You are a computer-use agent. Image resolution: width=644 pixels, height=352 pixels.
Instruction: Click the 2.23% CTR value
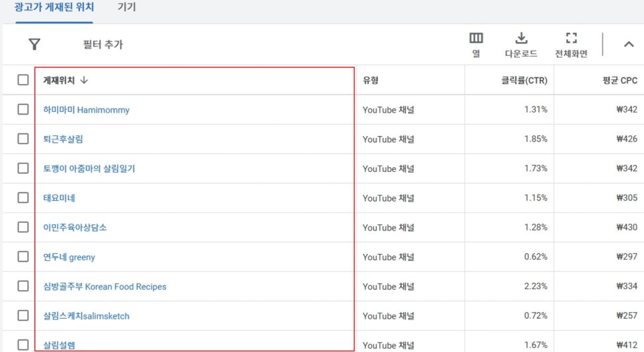535,286
